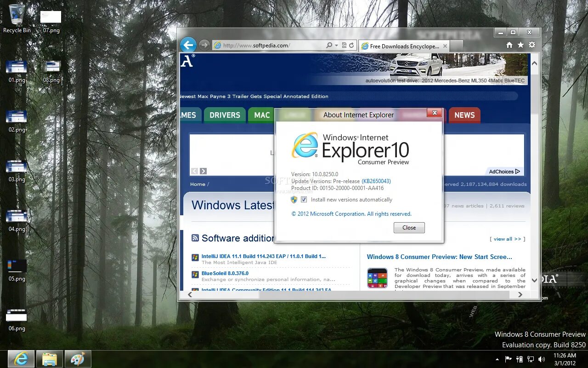Click the view all >> link
Screen dimensions: 588x368
pos(508,239)
